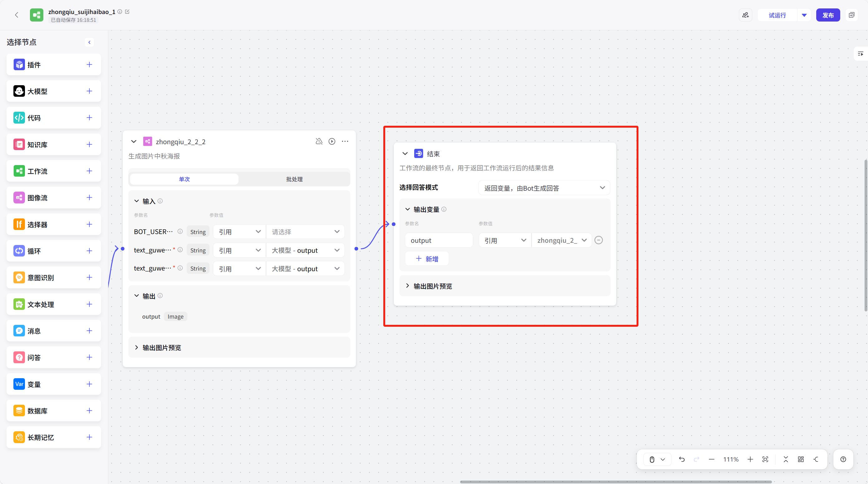The height and width of the screenshot is (484, 868).
Task: Click the 发布 button
Action: click(x=828, y=15)
